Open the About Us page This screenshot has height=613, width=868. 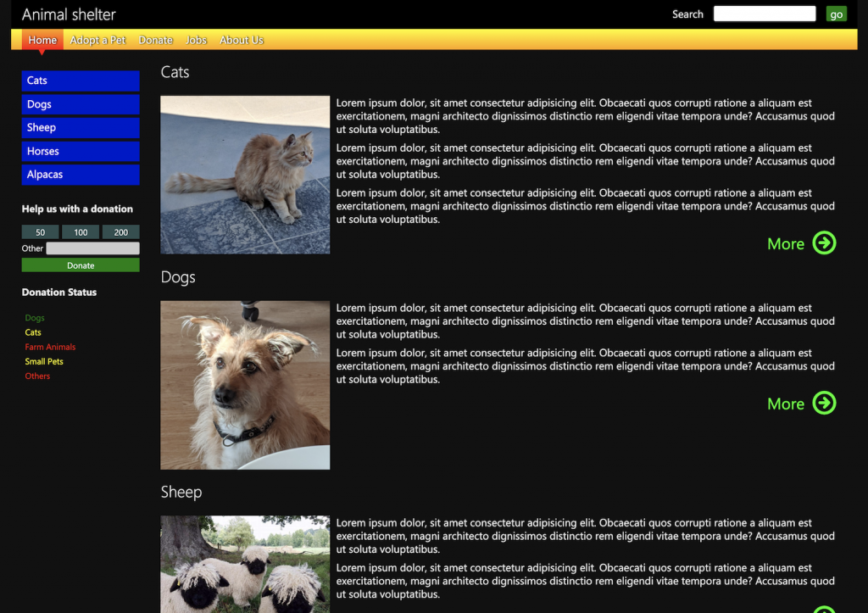tap(242, 40)
